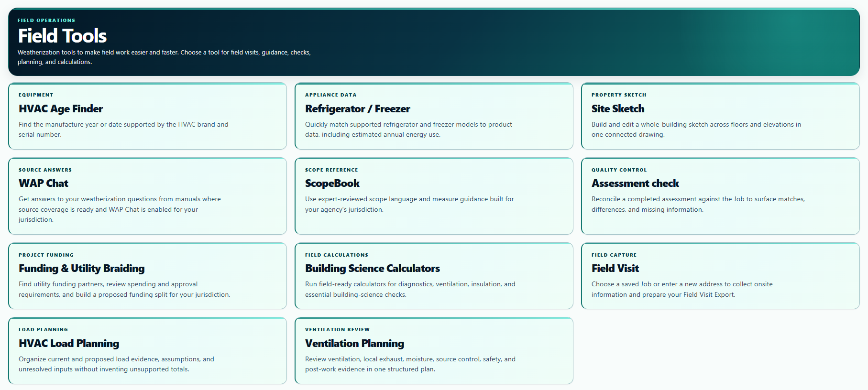
Task: Select the Funding & Utility Braiding card
Action: (147, 276)
